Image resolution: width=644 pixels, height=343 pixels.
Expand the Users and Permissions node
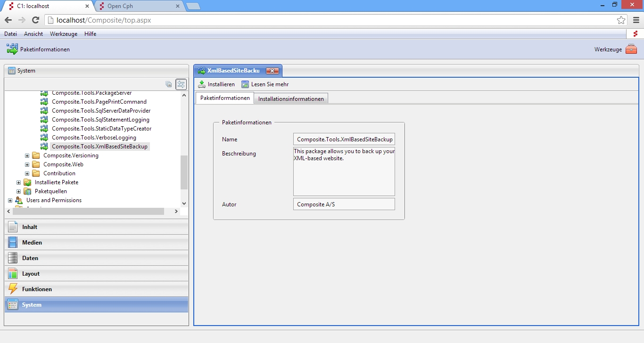10,200
